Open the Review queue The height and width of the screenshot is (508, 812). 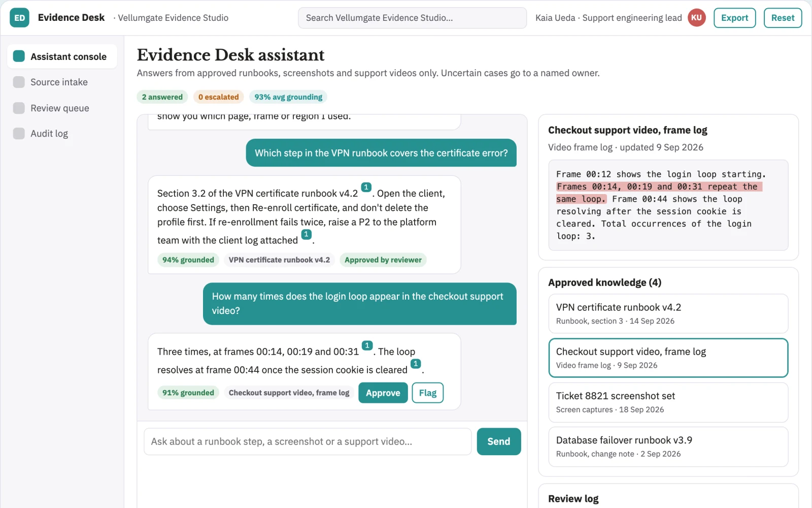click(62, 108)
